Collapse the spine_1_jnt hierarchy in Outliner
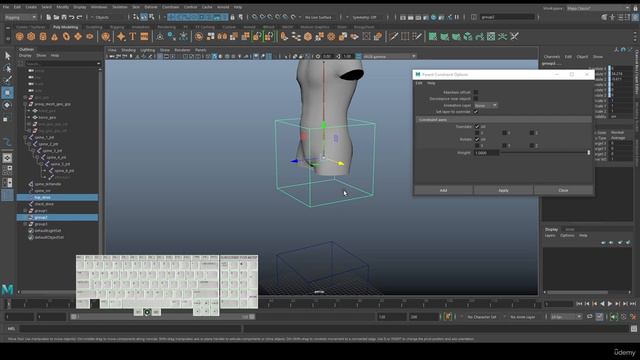Viewport: 640px width, 360px height. pos(25,138)
